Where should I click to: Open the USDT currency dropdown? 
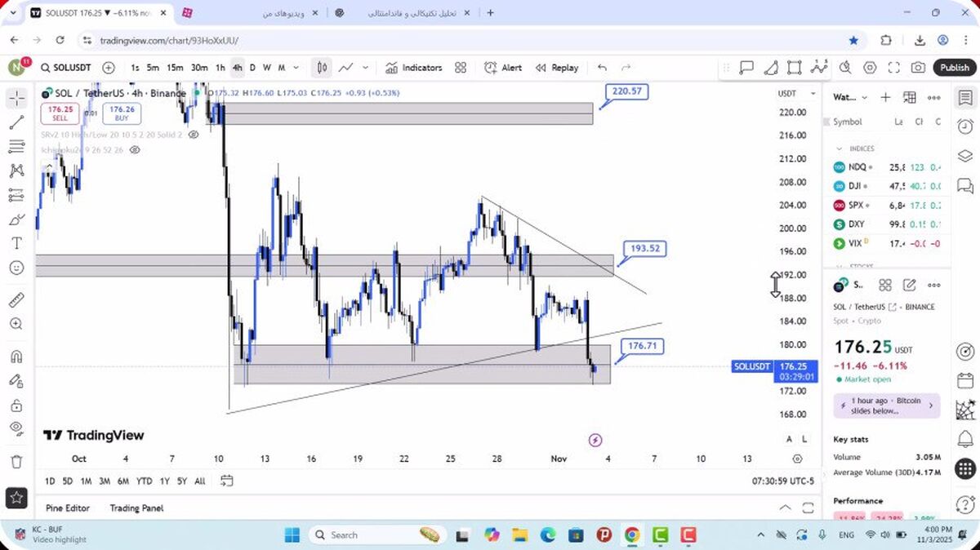tap(796, 94)
